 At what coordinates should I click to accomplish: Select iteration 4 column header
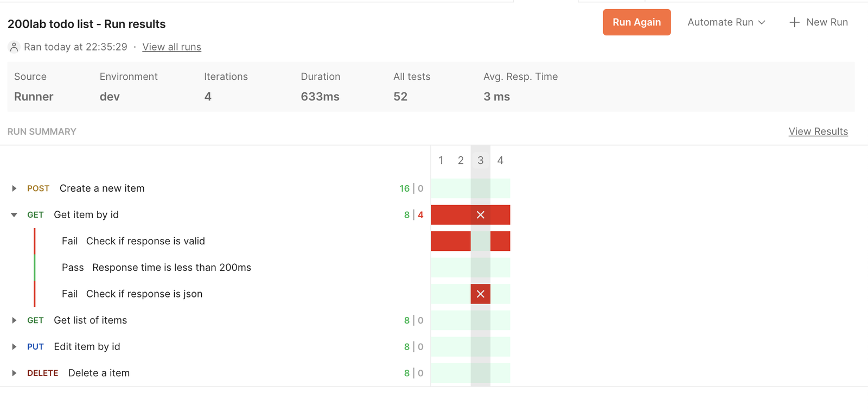pos(500,160)
